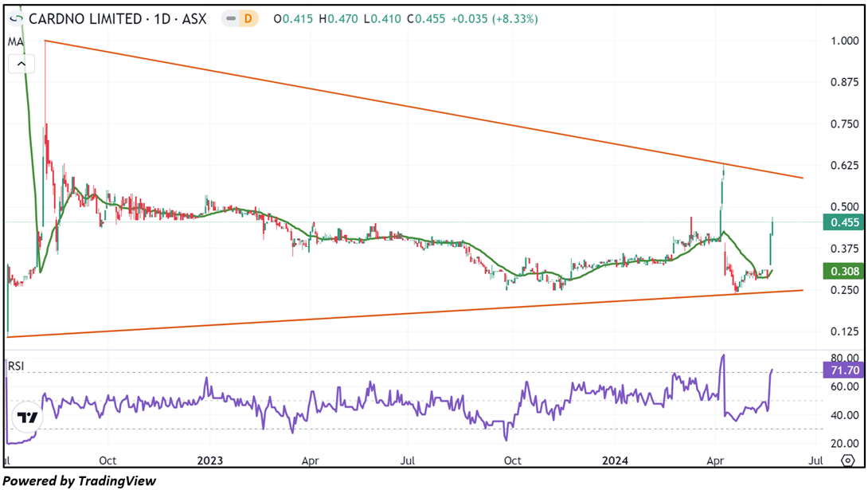Click RSI axis label 60.00
868x490 pixels.
click(x=845, y=386)
